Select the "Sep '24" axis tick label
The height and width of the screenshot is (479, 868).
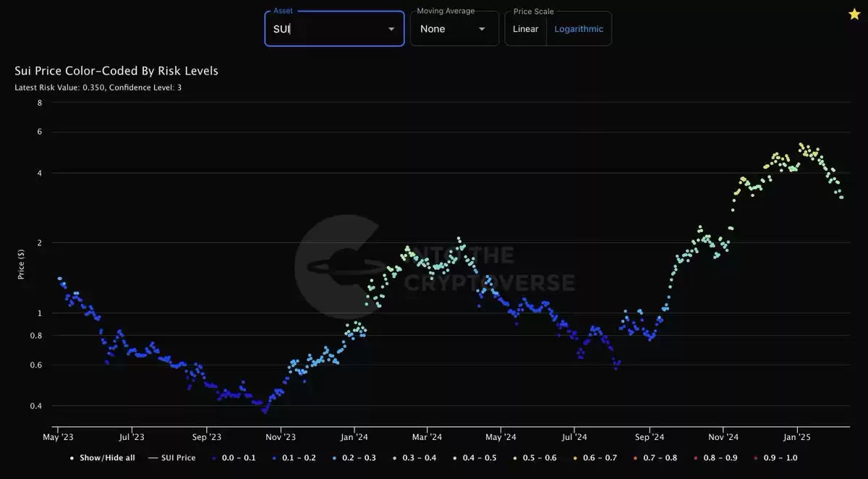(x=650, y=437)
